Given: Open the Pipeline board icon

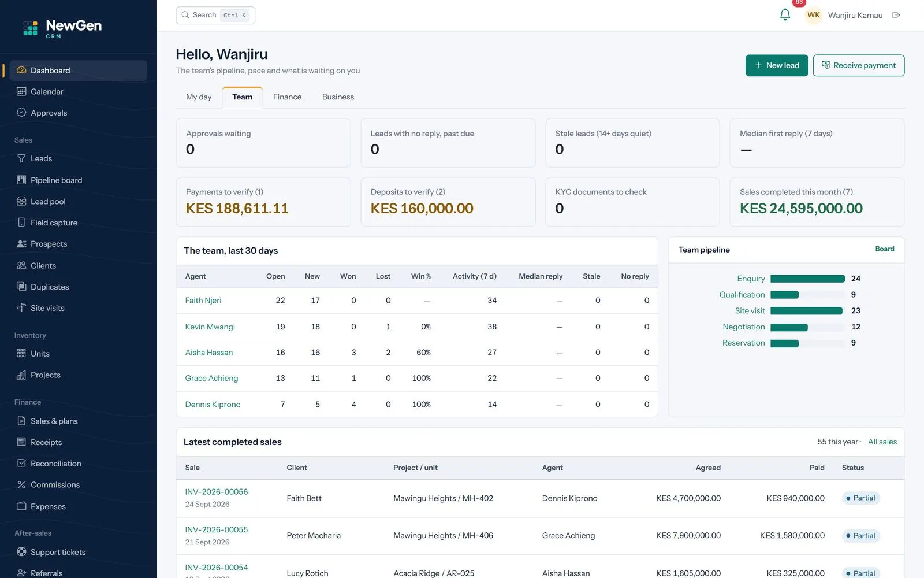Looking at the screenshot, I should (21, 180).
